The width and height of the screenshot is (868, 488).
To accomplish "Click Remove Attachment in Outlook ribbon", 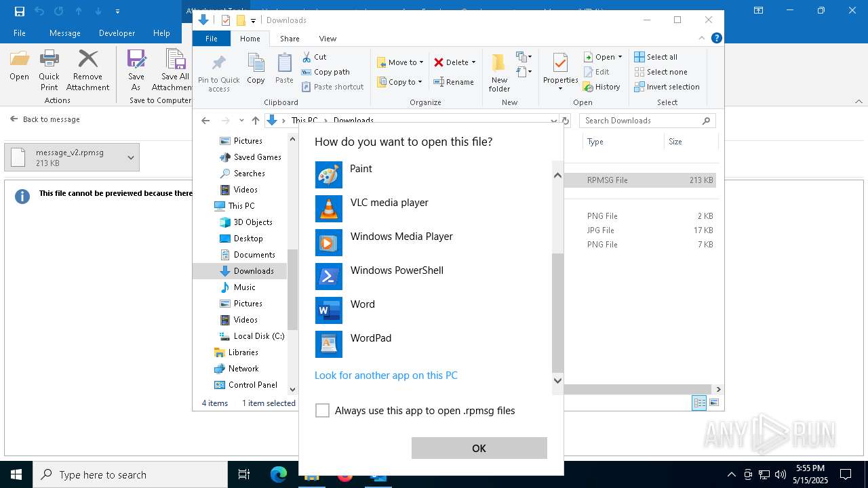I will [x=87, y=70].
